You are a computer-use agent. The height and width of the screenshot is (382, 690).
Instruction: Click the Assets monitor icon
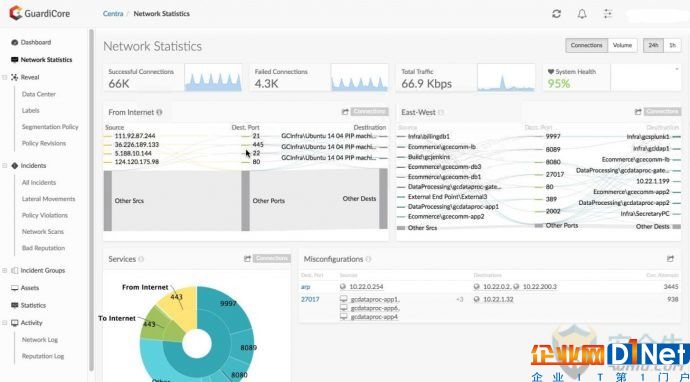[15, 288]
